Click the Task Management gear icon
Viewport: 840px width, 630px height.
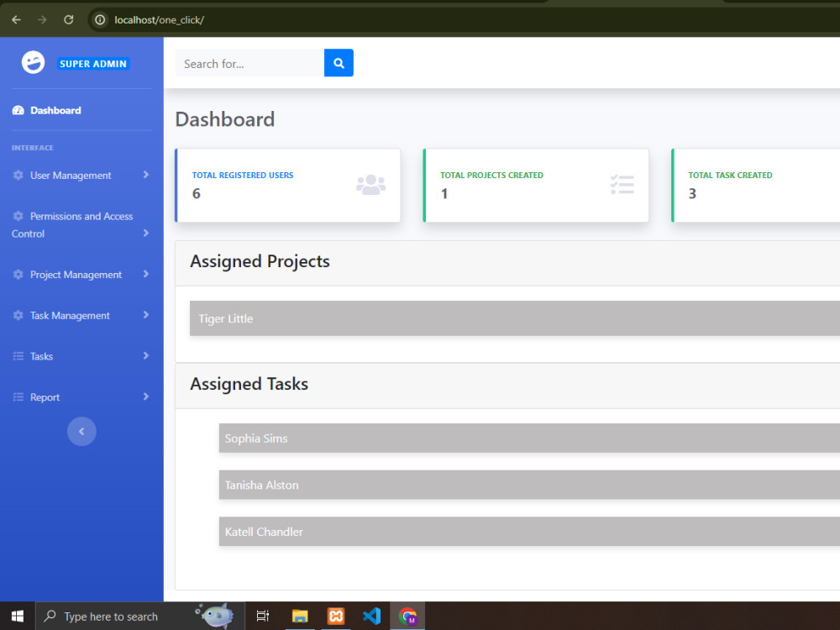tap(18, 316)
